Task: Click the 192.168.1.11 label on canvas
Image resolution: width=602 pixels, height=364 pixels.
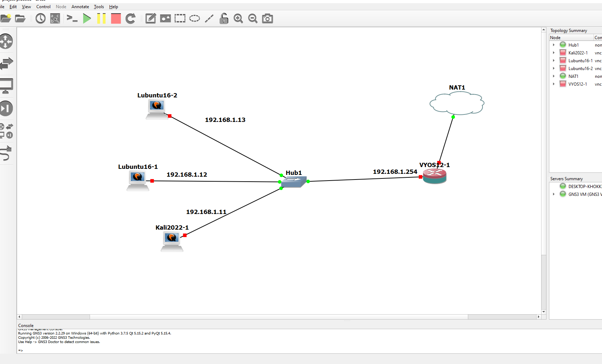Action: click(x=206, y=212)
